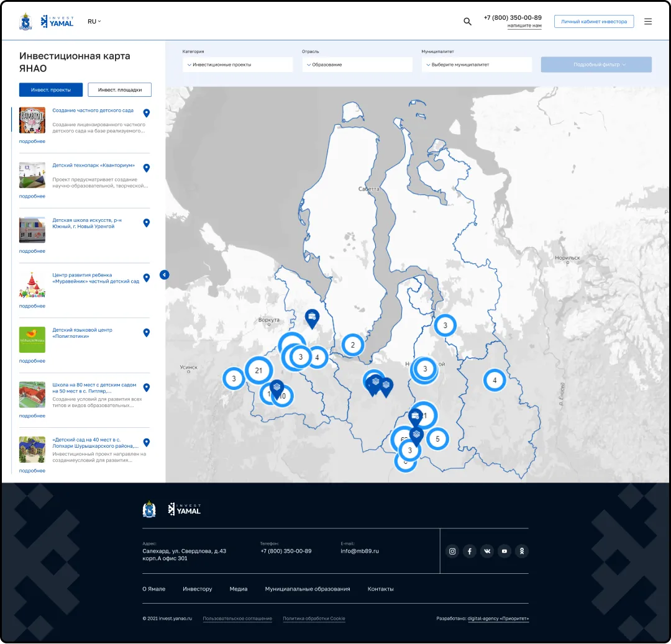Click the map cluster marker showing 21
This screenshot has height=644, width=671.
click(x=258, y=371)
